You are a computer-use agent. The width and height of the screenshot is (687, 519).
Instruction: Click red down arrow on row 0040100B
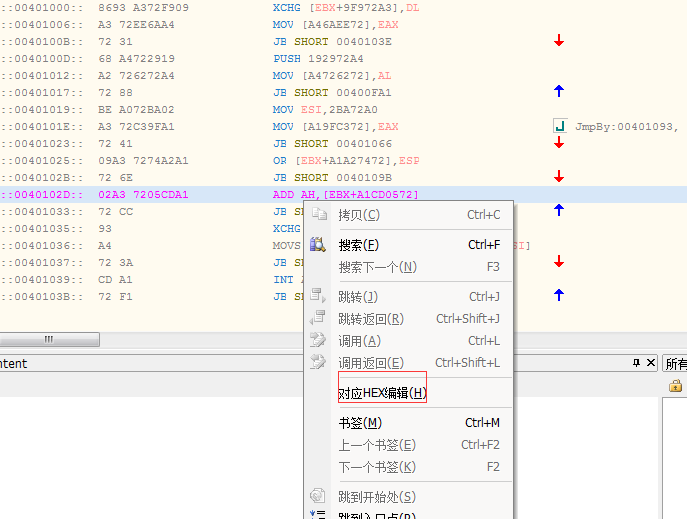559,41
